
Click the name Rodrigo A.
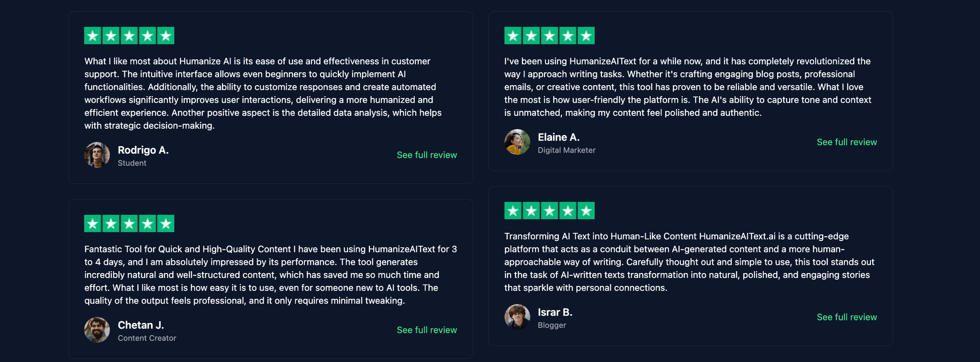143,150
